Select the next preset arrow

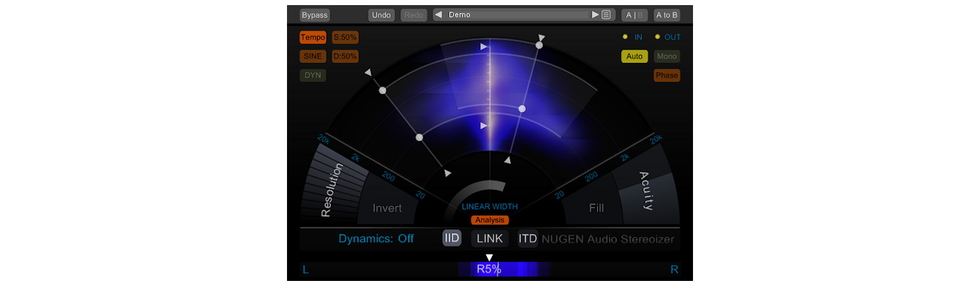click(x=596, y=15)
